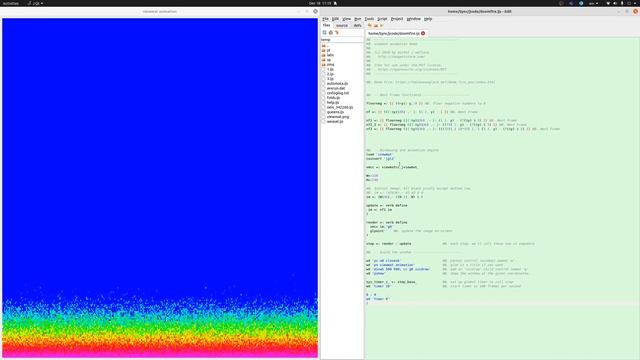This screenshot has height=360, width=640.
Task: Open the View menu
Action: (x=347, y=19)
